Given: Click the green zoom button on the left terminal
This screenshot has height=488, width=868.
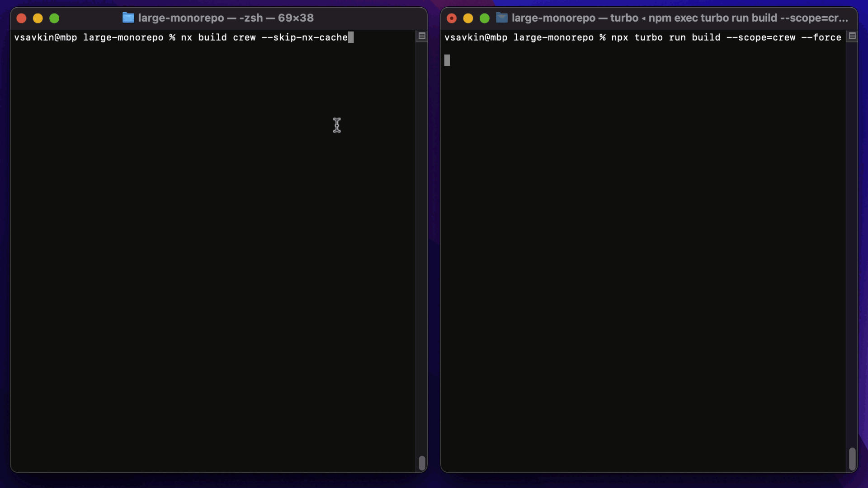Looking at the screenshot, I should [54, 18].
